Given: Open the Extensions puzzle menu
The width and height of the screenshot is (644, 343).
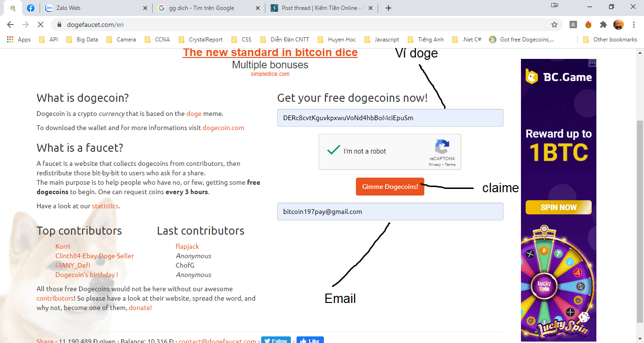Looking at the screenshot, I should pyautogui.click(x=603, y=24).
